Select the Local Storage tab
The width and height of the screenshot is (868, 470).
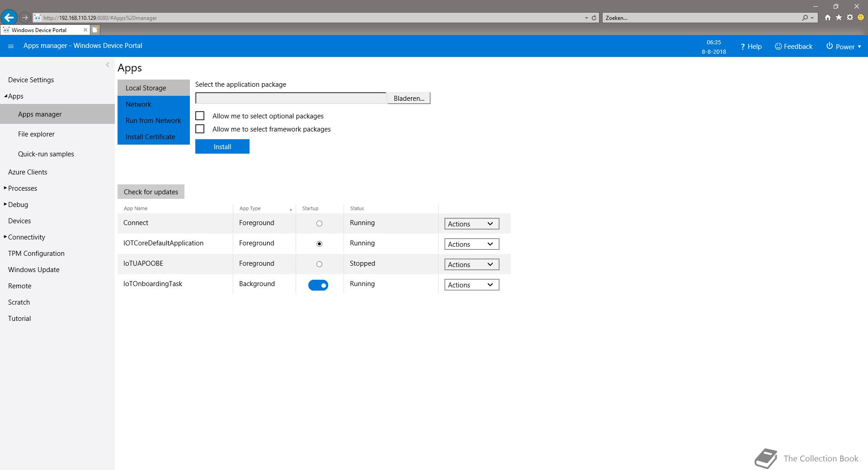point(154,88)
